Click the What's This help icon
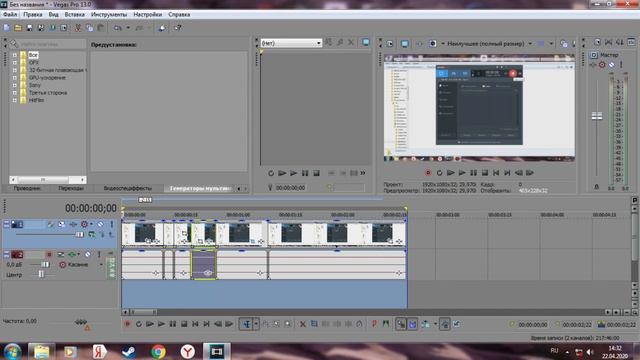This screenshot has height=360, width=640. click(178, 28)
